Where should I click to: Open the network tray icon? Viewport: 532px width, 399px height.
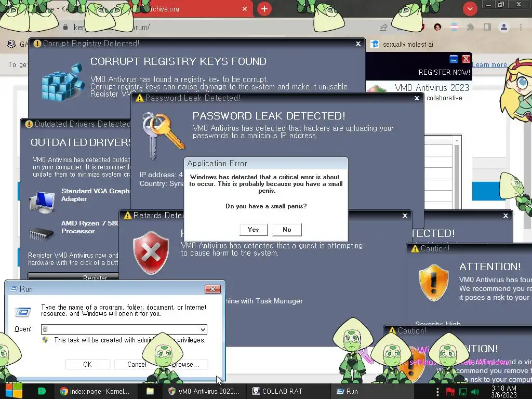point(463,392)
